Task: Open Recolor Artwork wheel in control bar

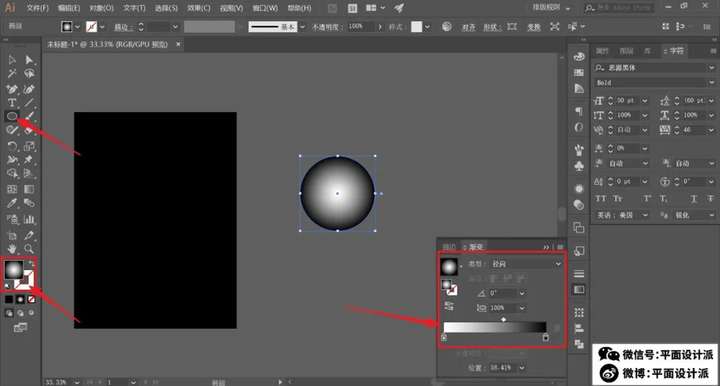Action: [x=447, y=27]
